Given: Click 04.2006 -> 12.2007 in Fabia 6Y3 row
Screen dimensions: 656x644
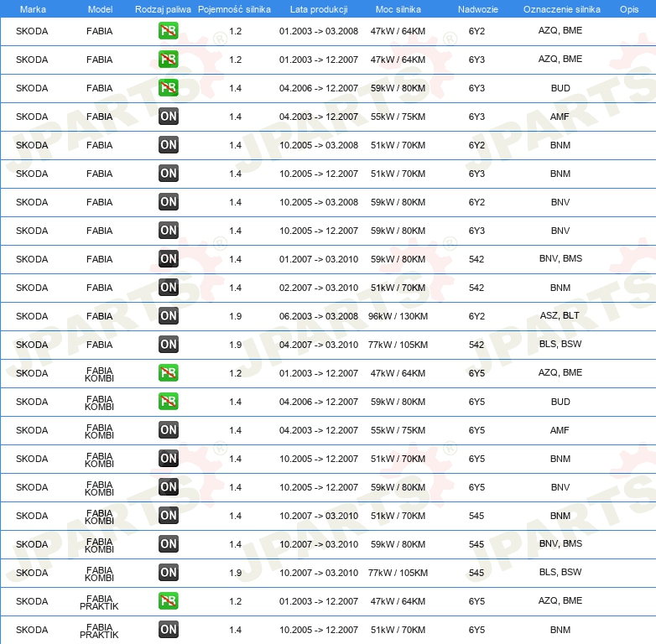Looking at the screenshot, I should coord(319,88).
